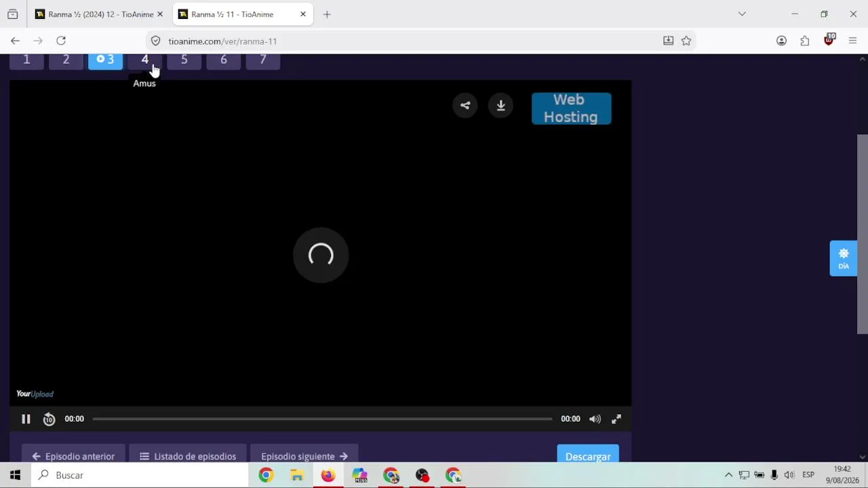Viewport: 868px width, 488px height.
Task: Click the video progress bar
Action: [322, 419]
